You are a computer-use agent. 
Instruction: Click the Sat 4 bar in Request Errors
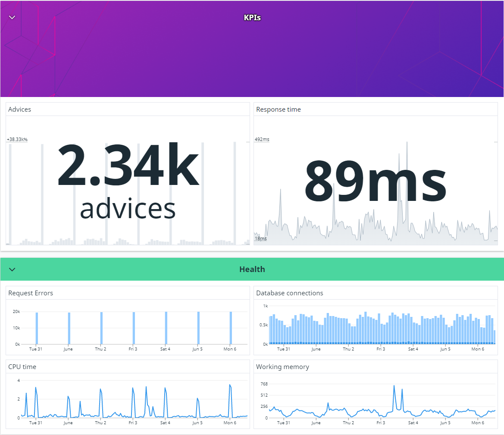pyautogui.click(x=166, y=328)
